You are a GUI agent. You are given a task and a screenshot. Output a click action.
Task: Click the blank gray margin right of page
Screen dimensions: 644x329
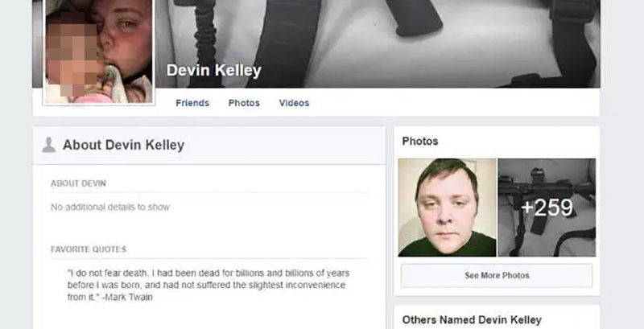(621, 164)
